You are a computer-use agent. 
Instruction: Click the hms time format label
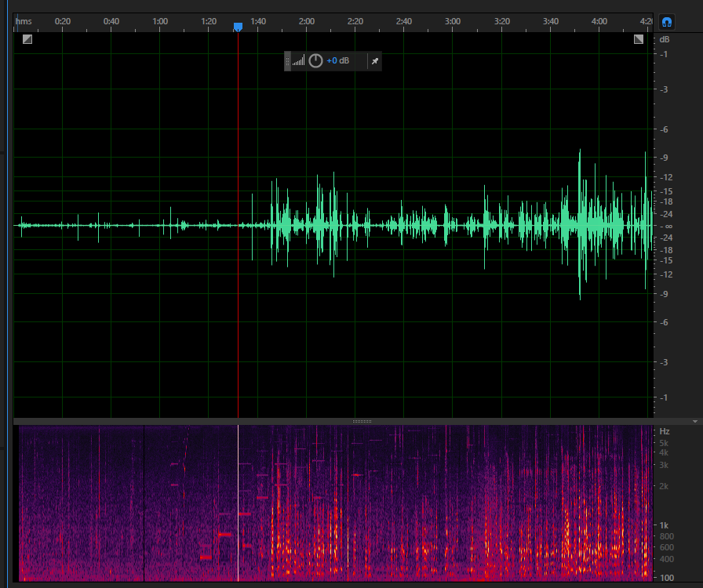(x=24, y=21)
